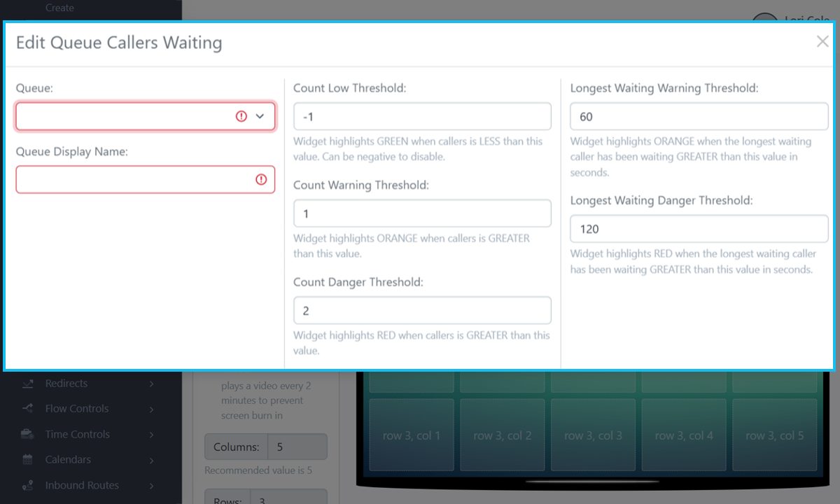The image size is (840, 504).
Task: Click the 'Longest Waiting Danger Threshold:' label
Action: (x=661, y=201)
